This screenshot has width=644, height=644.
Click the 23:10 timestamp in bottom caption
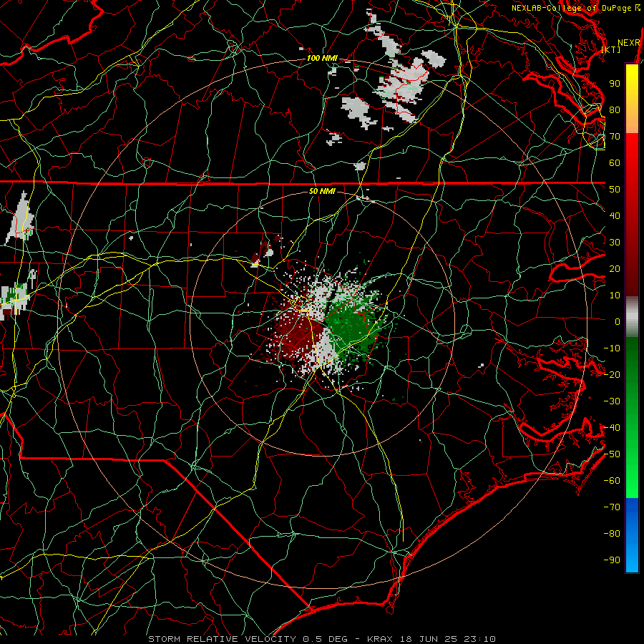click(x=479, y=639)
